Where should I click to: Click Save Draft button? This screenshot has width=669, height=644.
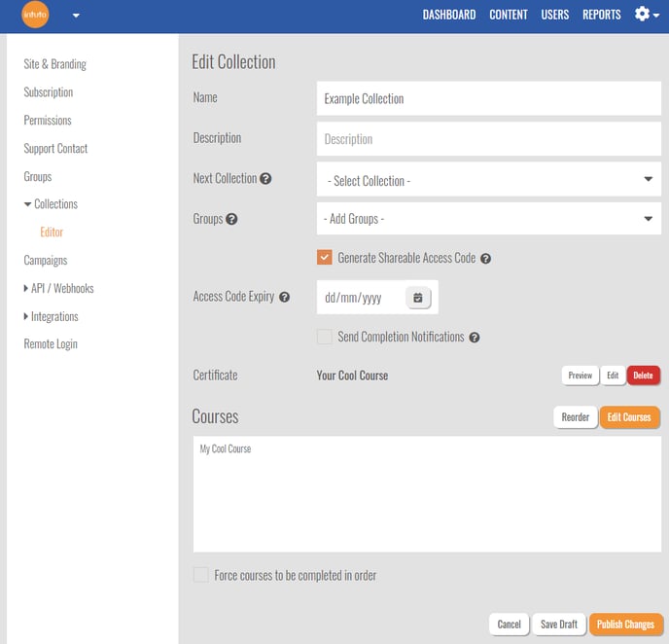pos(559,625)
